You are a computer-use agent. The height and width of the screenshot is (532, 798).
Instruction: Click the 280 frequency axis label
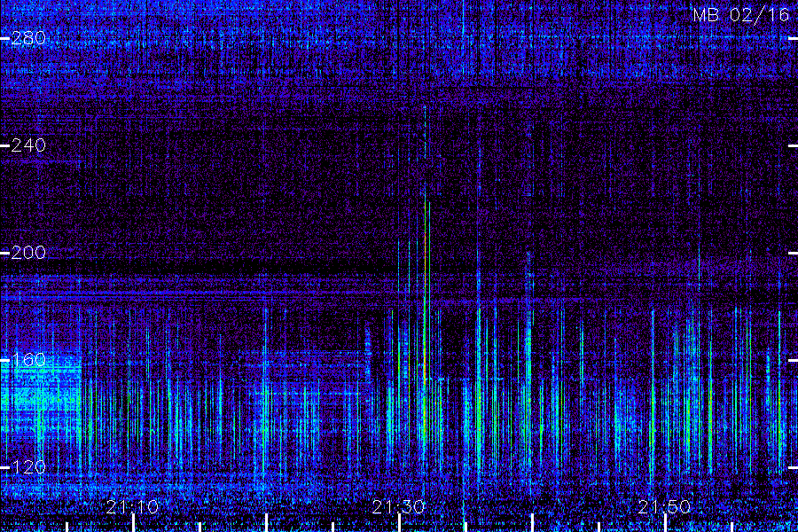pyautogui.click(x=28, y=38)
